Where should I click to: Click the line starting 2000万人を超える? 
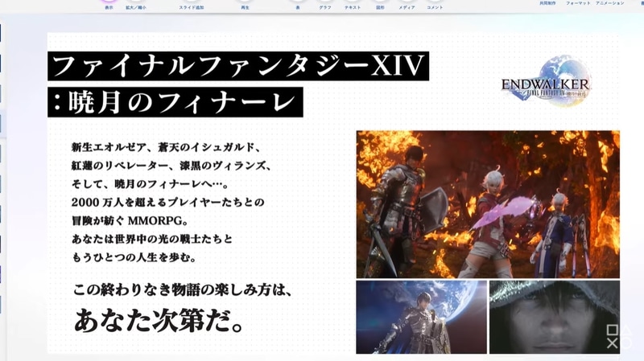click(168, 203)
